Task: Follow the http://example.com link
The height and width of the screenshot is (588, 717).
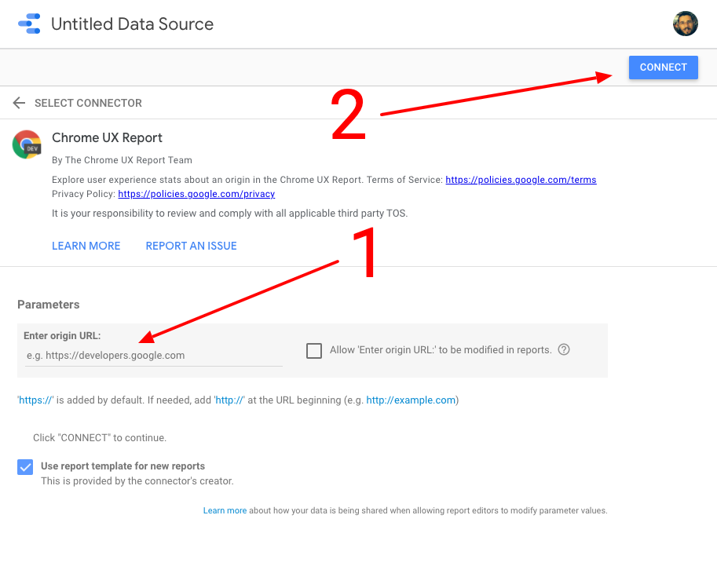Action: 411,400
